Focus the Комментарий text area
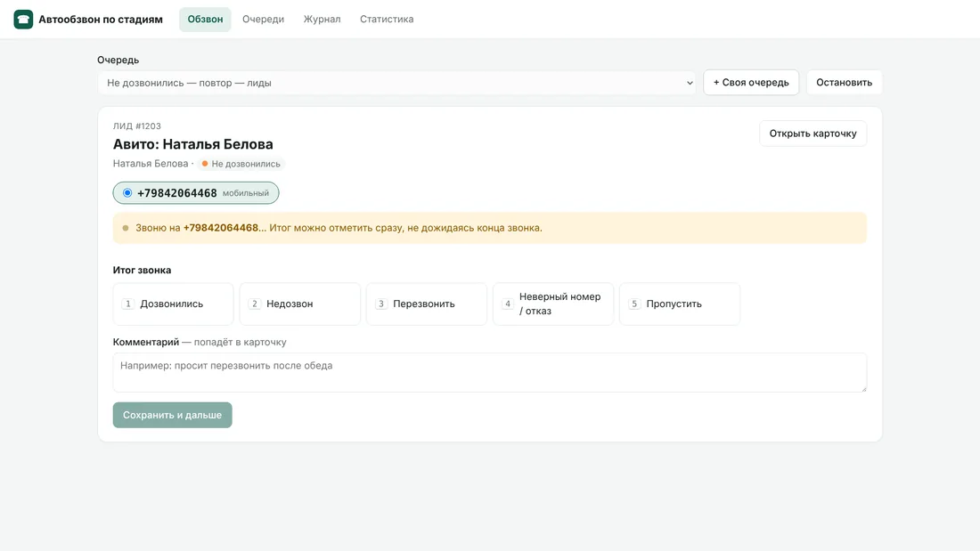This screenshot has width=980, height=551. (489, 372)
